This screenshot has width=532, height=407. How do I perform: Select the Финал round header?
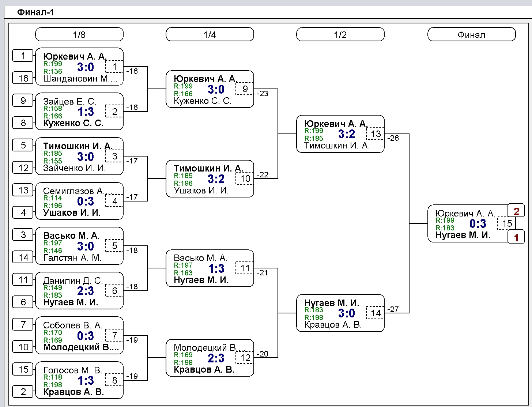click(472, 35)
